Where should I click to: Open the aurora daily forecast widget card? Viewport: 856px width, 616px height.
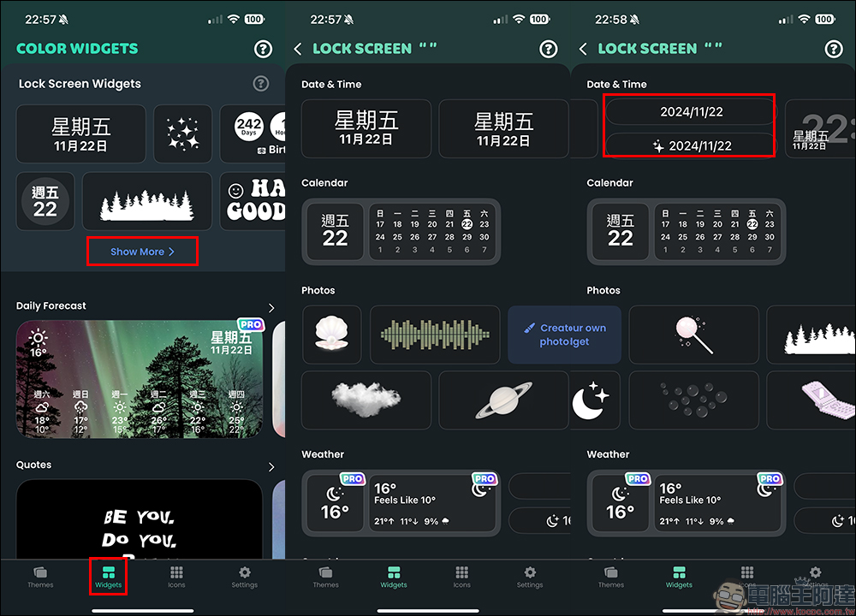point(140,379)
